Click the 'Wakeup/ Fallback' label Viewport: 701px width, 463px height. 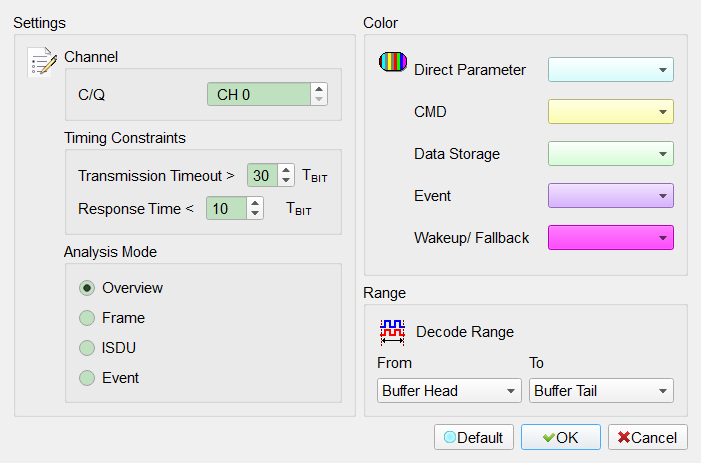[x=472, y=238]
